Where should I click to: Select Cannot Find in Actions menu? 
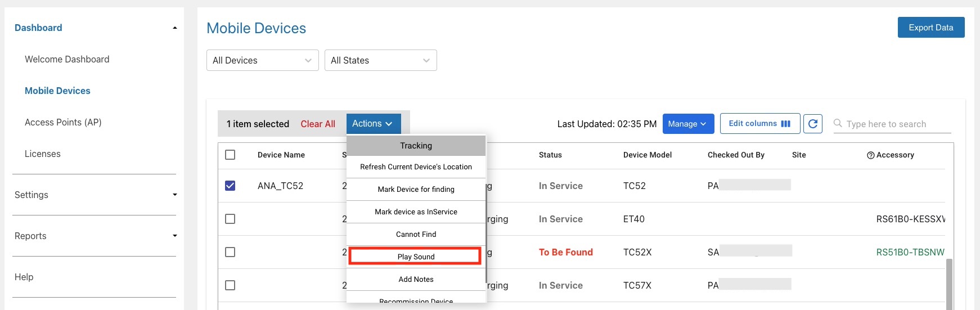[x=416, y=235]
